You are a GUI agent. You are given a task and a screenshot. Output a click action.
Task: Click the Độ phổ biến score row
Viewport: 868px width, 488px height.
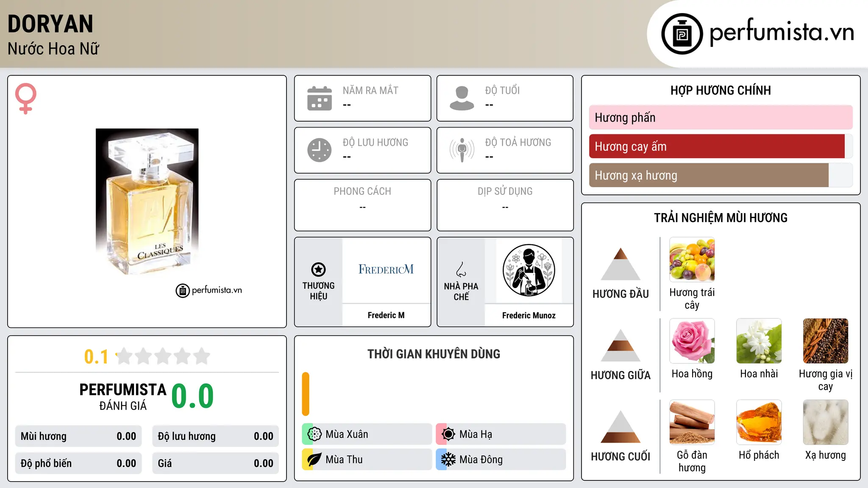78,463
